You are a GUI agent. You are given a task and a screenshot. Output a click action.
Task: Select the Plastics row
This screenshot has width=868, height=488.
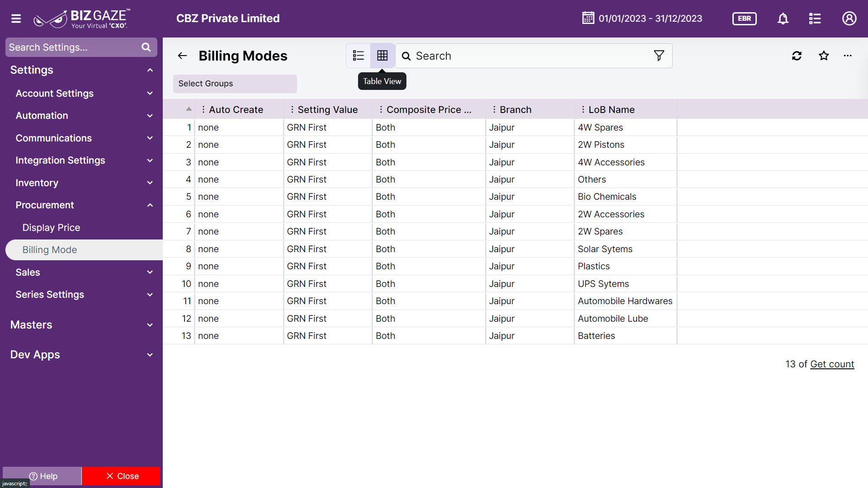point(515,266)
